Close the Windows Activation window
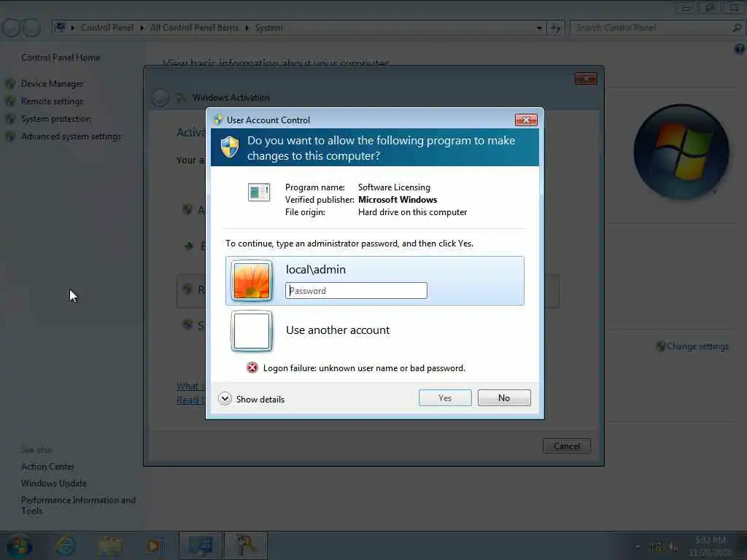This screenshot has height=560, width=747. (x=586, y=78)
